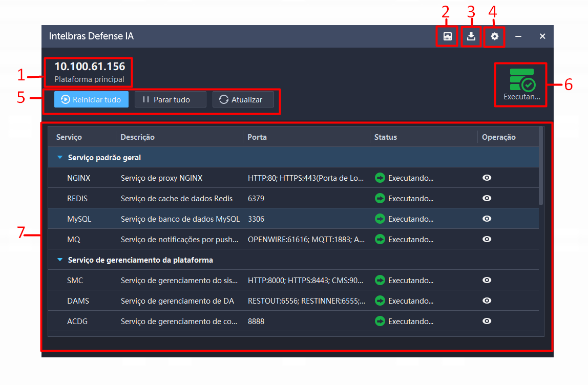This screenshot has width=588, height=385.
Task: View NGINX service details via eye icon
Action: (487, 178)
